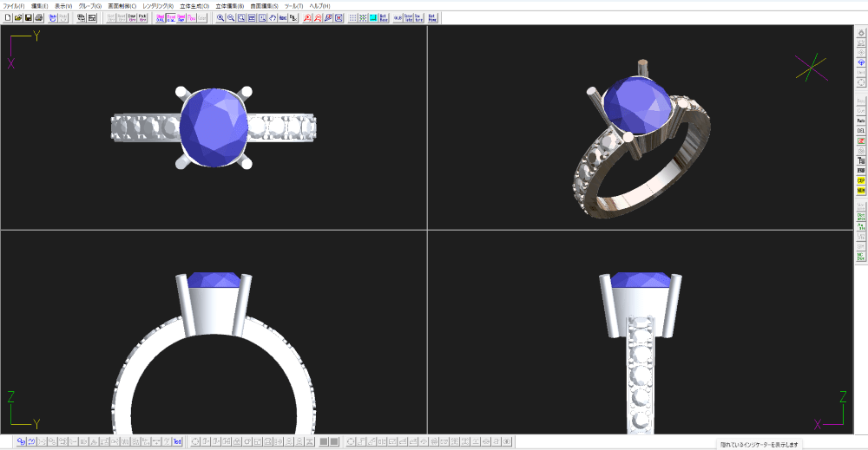Open the ヘルプ(H) menu

[x=319, y=5]
